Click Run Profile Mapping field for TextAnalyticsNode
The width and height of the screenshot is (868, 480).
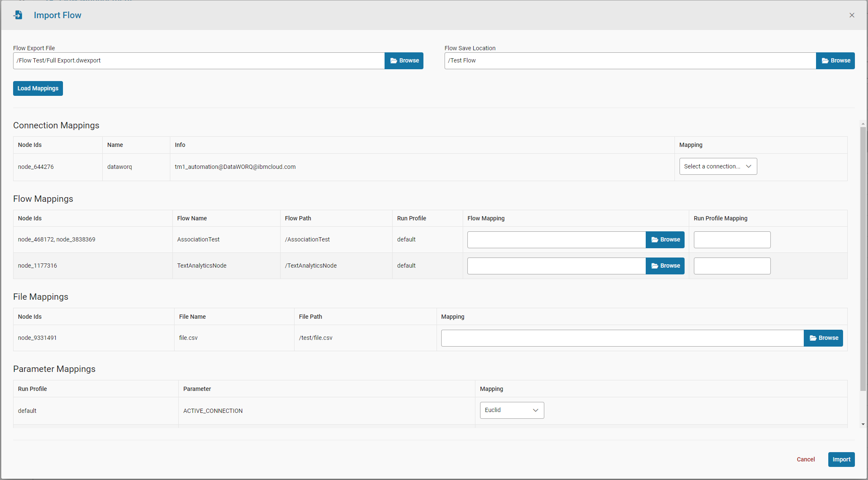(732, 266)
